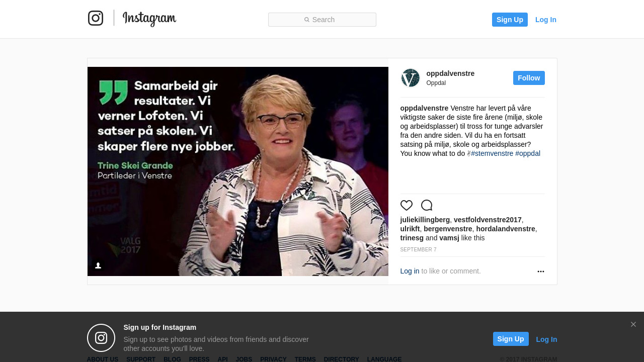644x362 pixels.
Task: Dismiss the sign-up banner with X
Action: (x=633, y=324)
